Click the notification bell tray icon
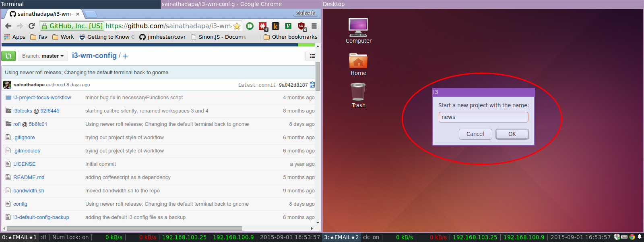Image resolution: width=644 pixels, height=242 pixels. click(x=639, y=237)
